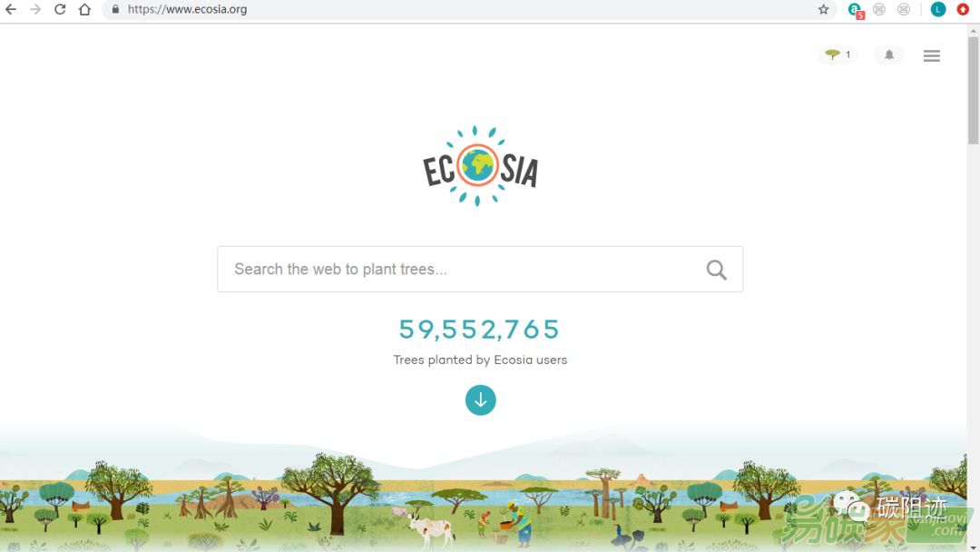Click the browser back arrow
Viewport: 980px width, 552px height.
point(11,9)
